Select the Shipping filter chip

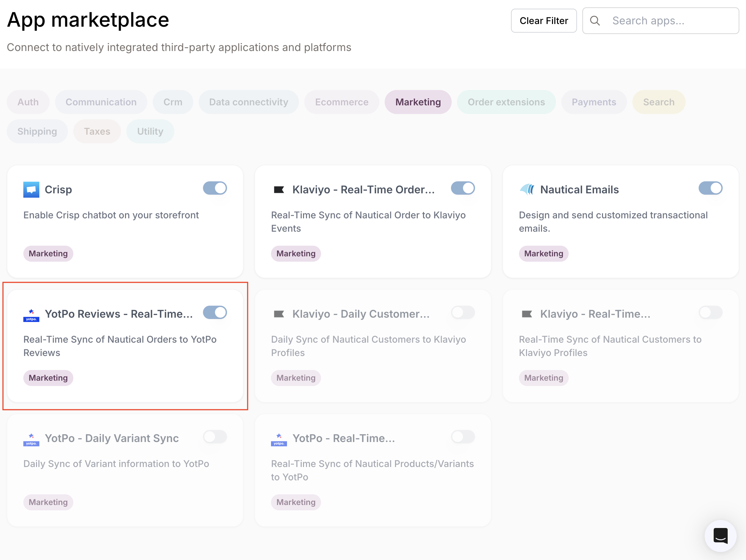click(37, 131)
